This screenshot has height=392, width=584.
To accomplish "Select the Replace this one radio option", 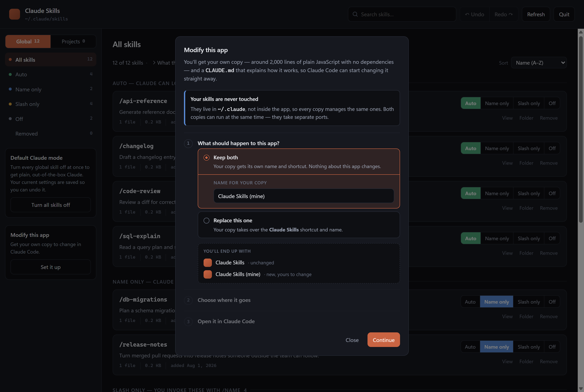I will point(206,221).
